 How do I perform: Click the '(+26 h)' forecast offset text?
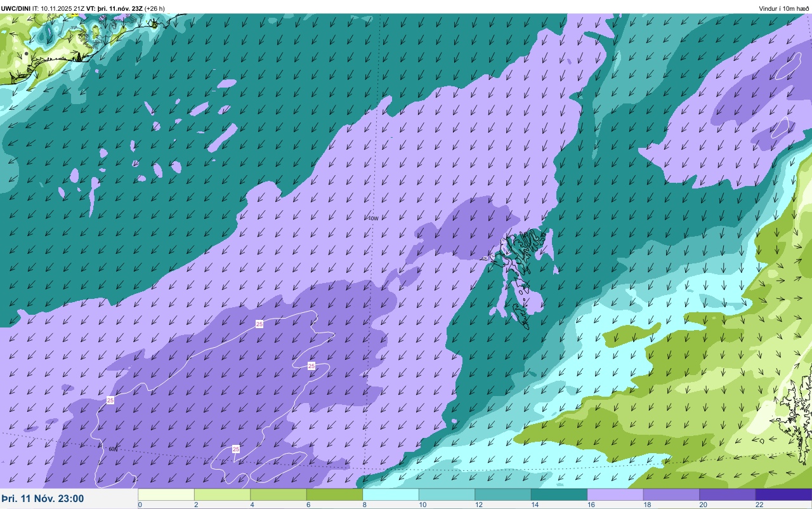point(155,8)
